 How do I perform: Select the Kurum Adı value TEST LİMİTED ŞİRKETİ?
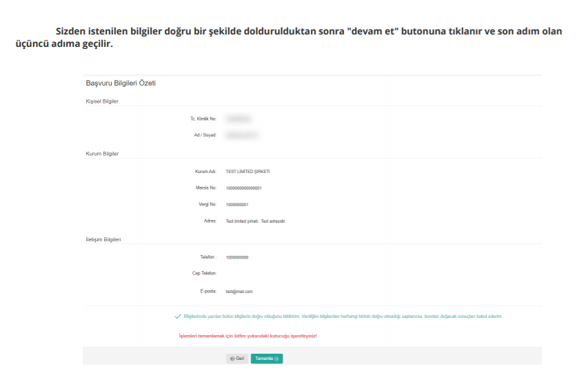[247, 171]
